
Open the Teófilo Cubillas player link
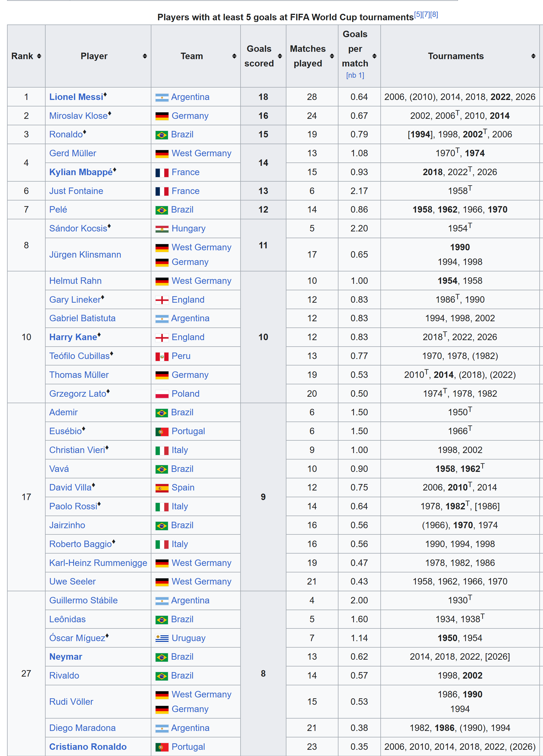(80, 356)
